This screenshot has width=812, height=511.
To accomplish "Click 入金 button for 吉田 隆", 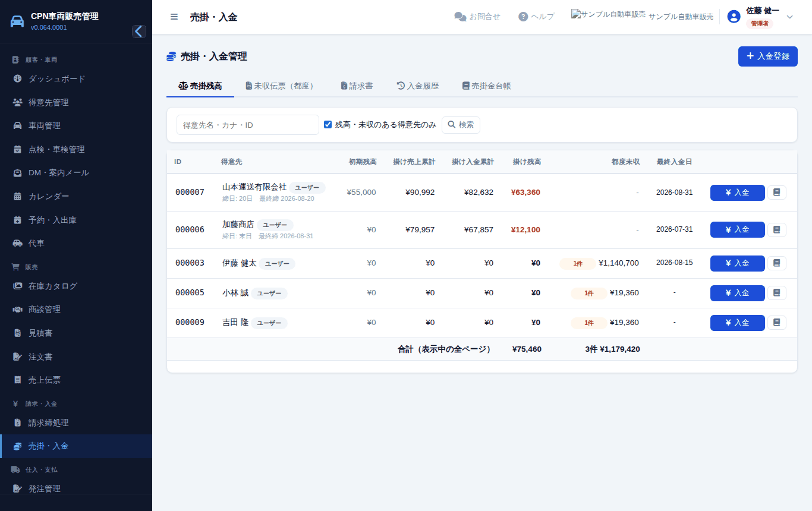I will (x=738, y=323).
